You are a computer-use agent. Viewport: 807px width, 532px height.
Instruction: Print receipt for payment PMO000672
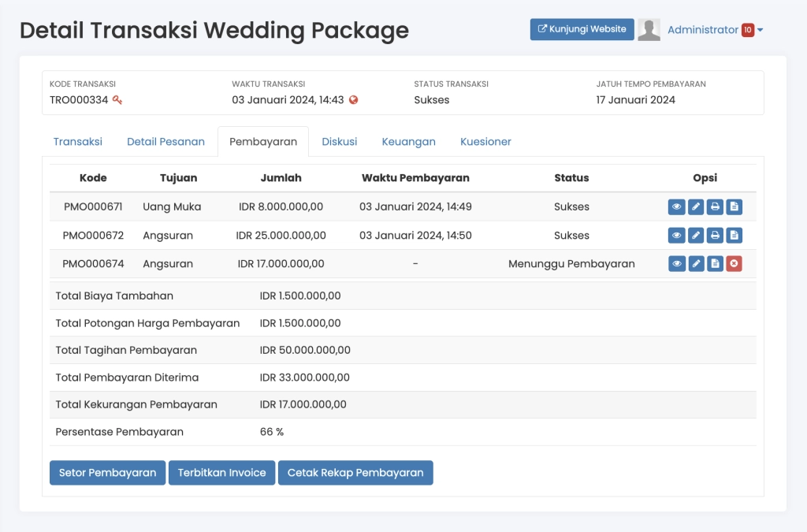pyautogui.click(x=715, y=236)
